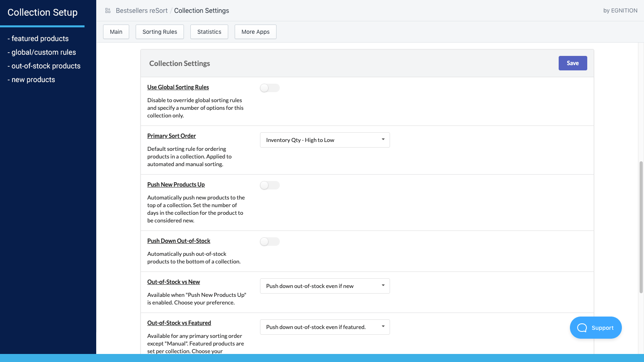Open the Out-of-Stock vs Featured dropdown

325,327
